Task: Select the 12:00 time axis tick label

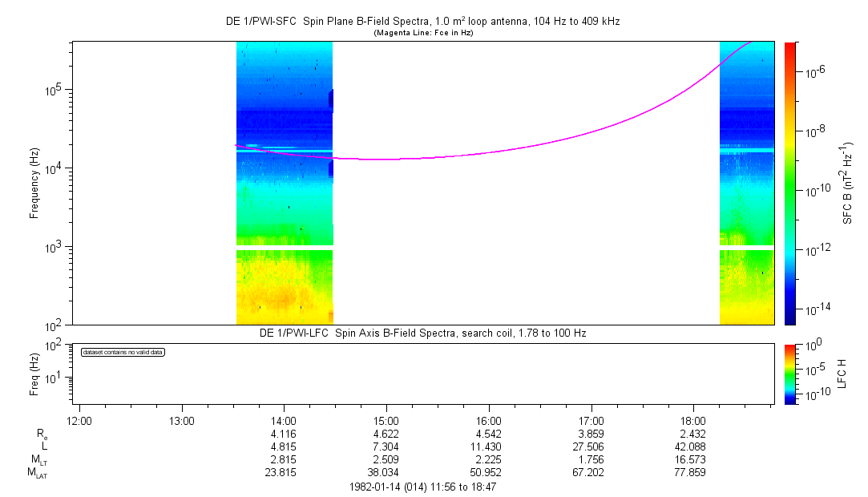Action: 79,420
